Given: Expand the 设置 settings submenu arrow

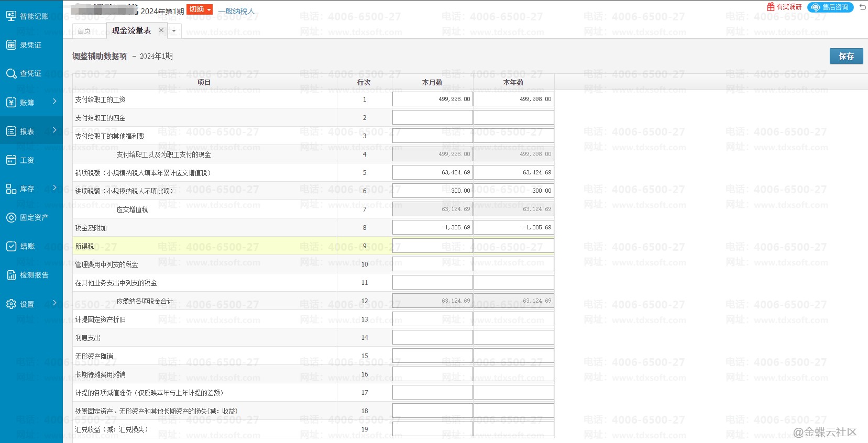Looking at the screenshot, I should 54,303.
